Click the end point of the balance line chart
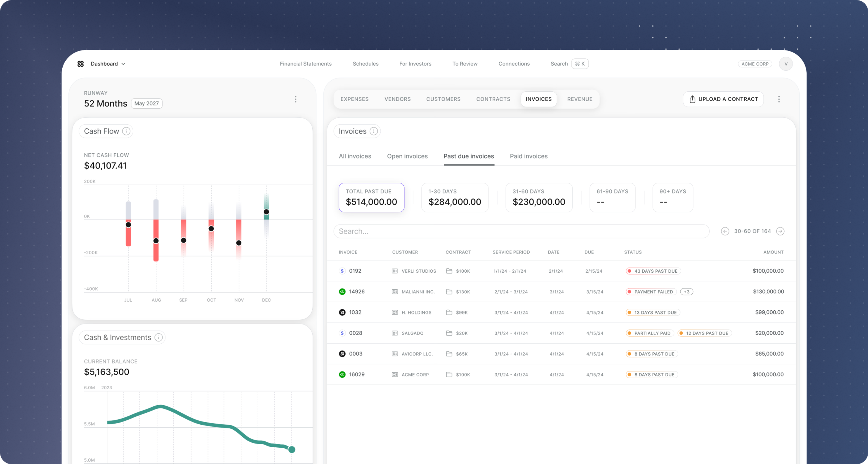Screen dimensions: 868x464 292,450
